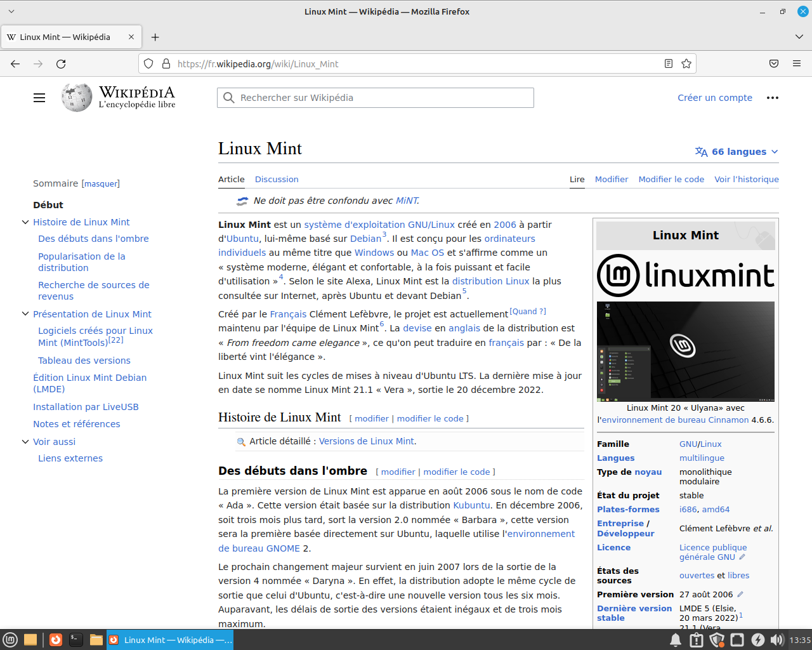Switch to Linux Mint Wikipédia taskbar window

pyautogui.click(x=170, y=640)
